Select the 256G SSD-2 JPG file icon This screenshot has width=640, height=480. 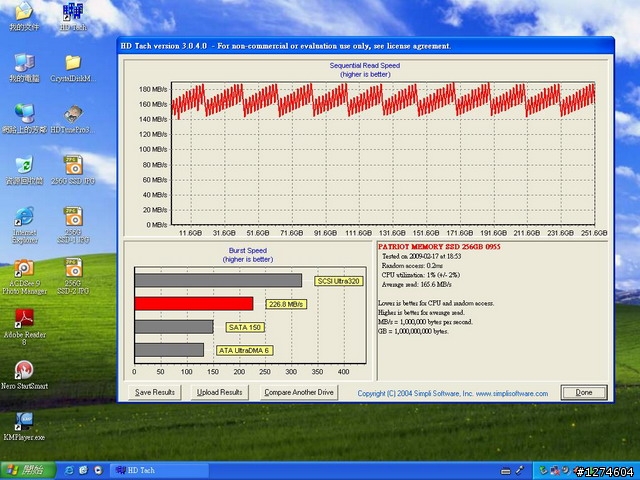point(73,276)
